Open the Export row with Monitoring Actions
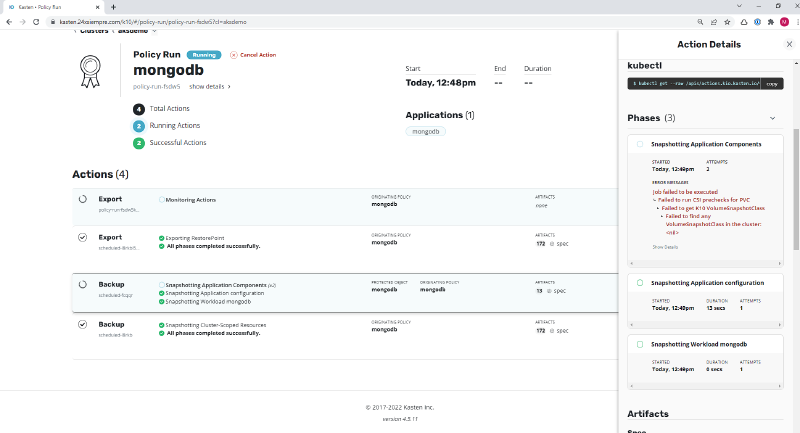The image size is (800, 433). point(345,207)
